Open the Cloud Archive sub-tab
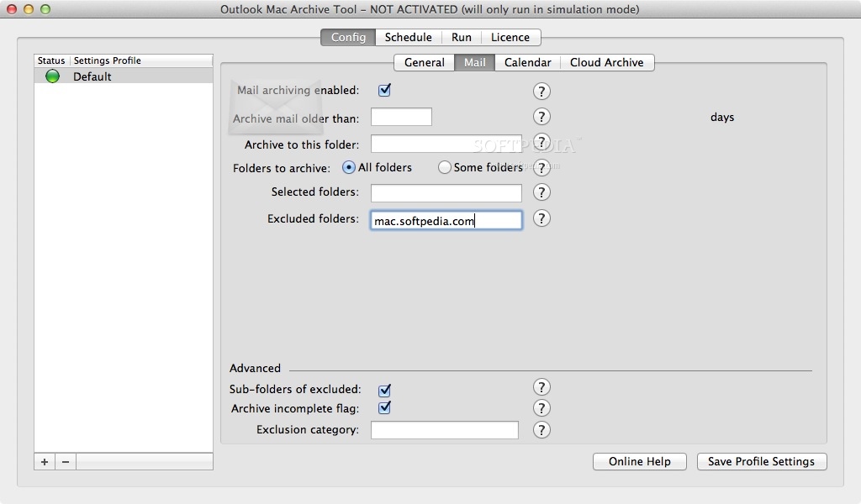The height and width of the screenshot is (504, 861). coord(607,62)
